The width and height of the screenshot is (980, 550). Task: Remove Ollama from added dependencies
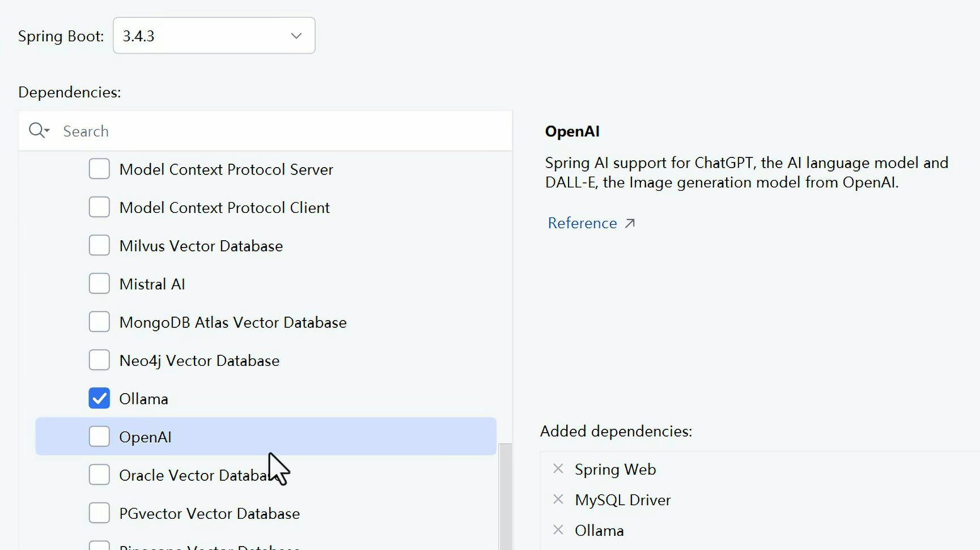tap(558, 530)
